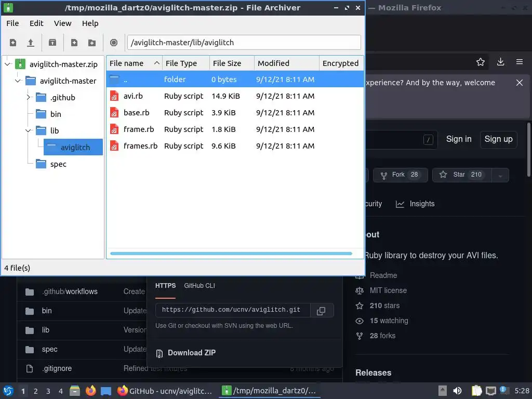Click the Star button on GitHub
The image size is (532, 399).
tap(462, 175)
